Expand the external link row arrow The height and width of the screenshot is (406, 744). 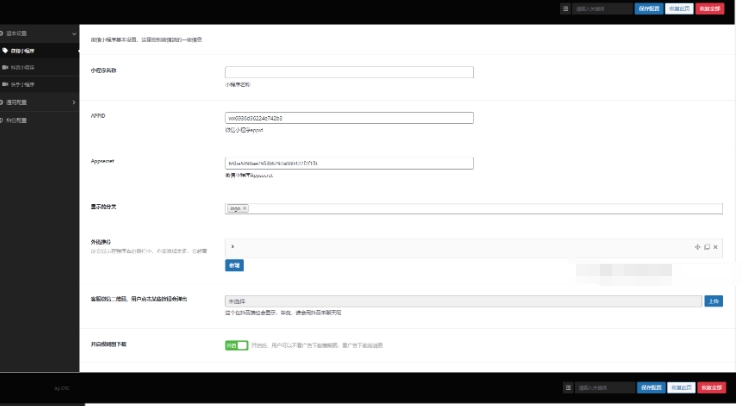232,247
